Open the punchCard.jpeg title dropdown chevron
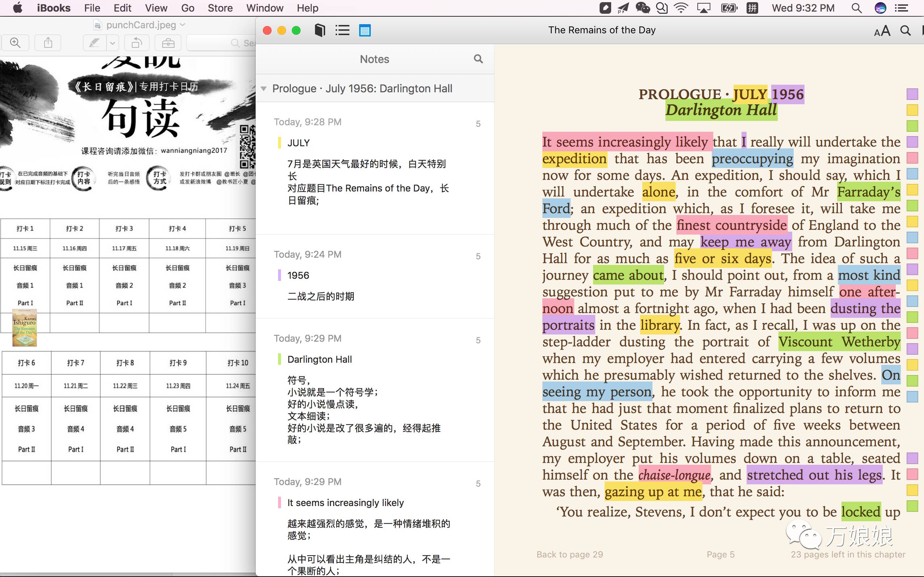This screenshot has height=577, width=924. click(x=182, y=24)
